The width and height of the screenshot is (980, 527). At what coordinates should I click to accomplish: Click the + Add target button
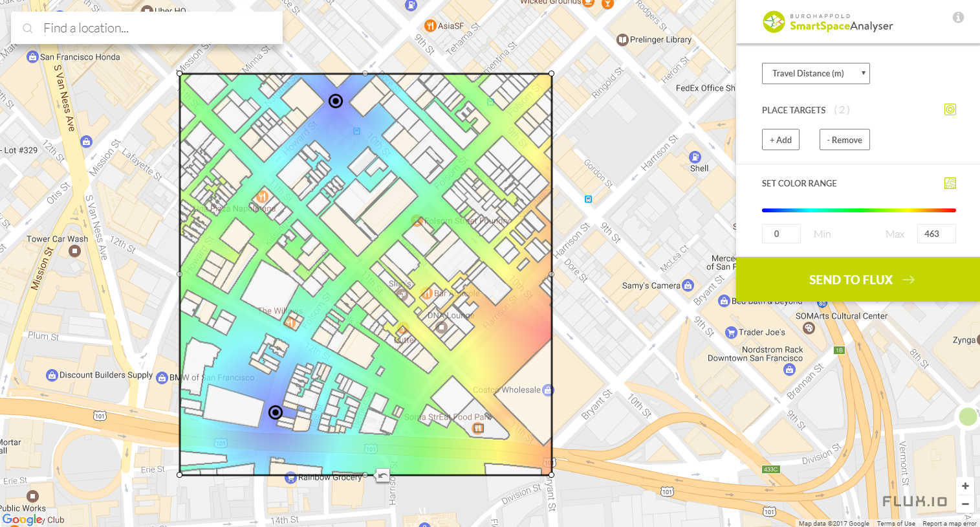780,139
